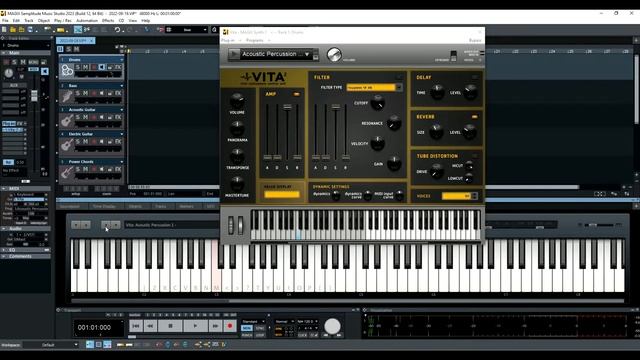Click the Drums track instrument icon
The height and width of the screenshot is (360, 640).
[67, 71]
